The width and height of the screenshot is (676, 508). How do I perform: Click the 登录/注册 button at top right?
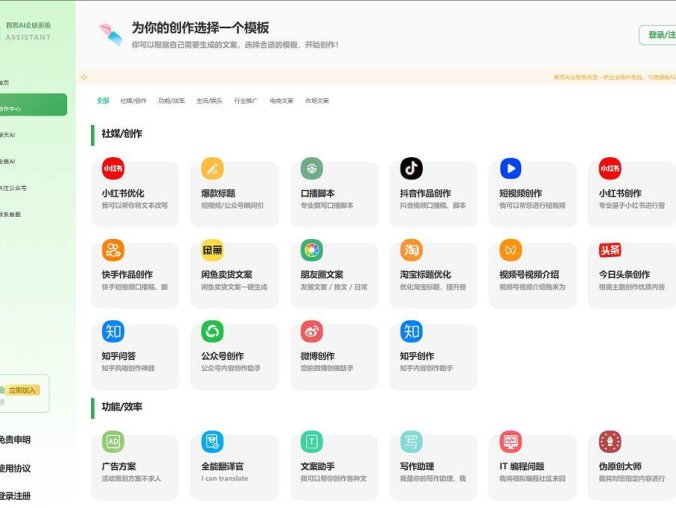659,35
